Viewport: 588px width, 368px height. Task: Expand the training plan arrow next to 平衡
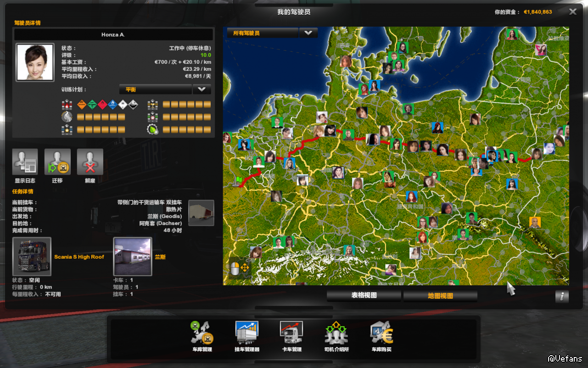(x=202, y=90)
